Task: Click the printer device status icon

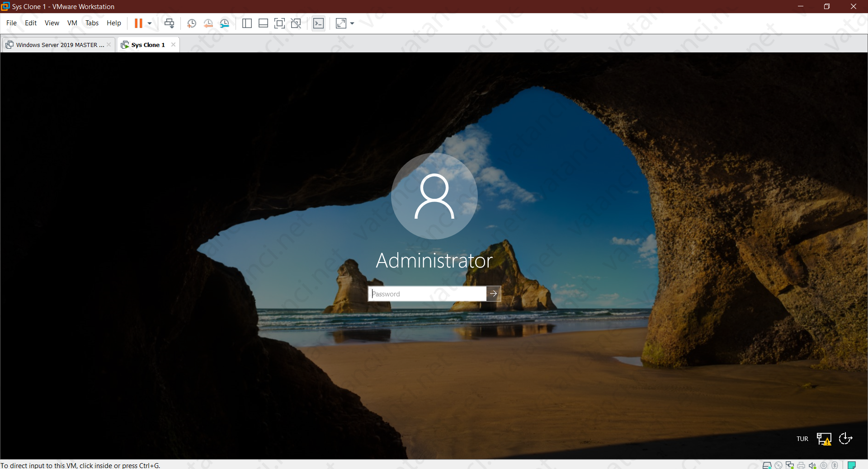Action: click(801, 465)
